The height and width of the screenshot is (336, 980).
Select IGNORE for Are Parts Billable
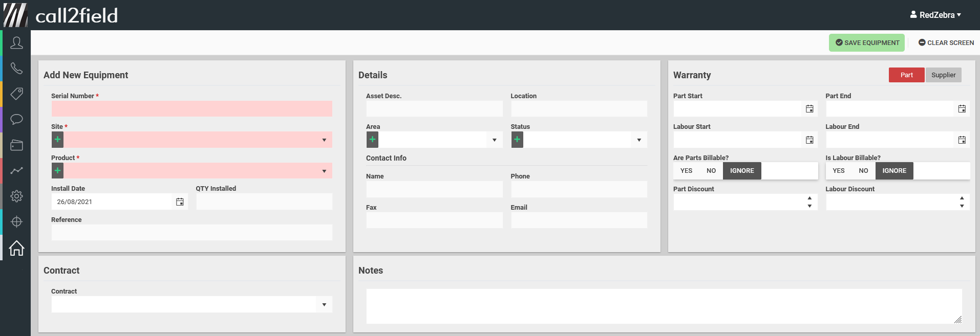pyautogui.click(x=742, y=171)
